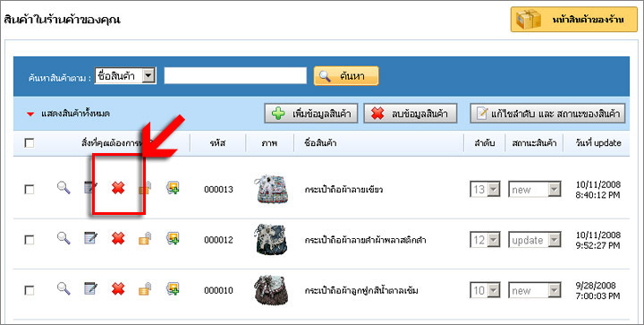Click the red X delete icon for product 000013
This screenshot has width=644, height=325.
click(118, 188)
